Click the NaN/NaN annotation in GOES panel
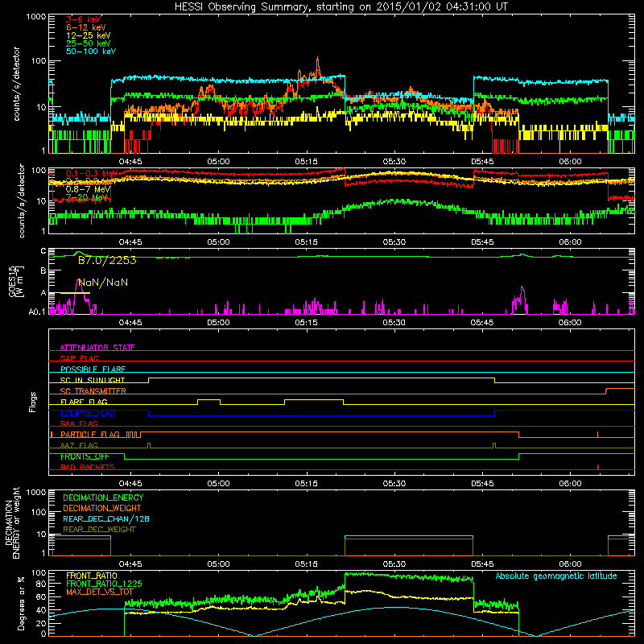The image size is (644, 644). point(103,283)
